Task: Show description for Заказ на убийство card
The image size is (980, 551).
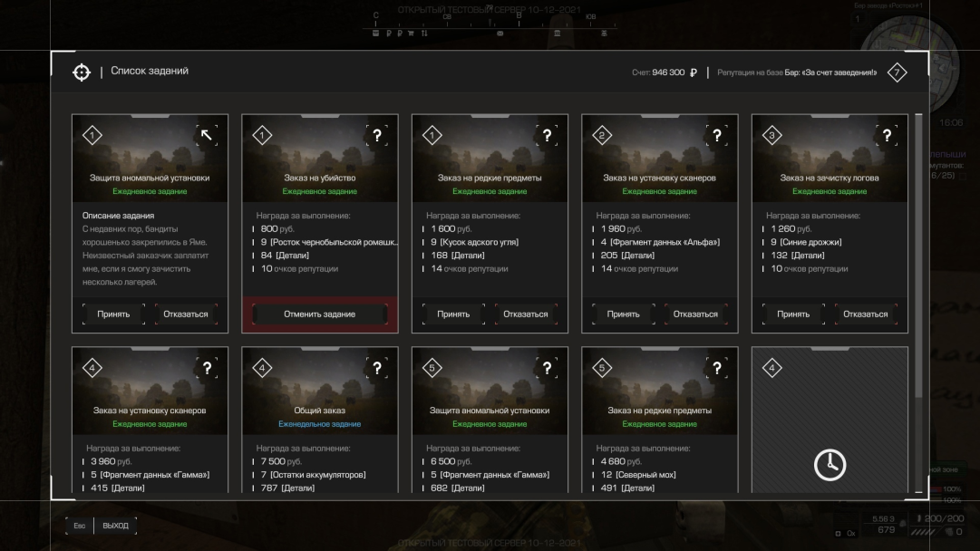Action: point(377,135)
